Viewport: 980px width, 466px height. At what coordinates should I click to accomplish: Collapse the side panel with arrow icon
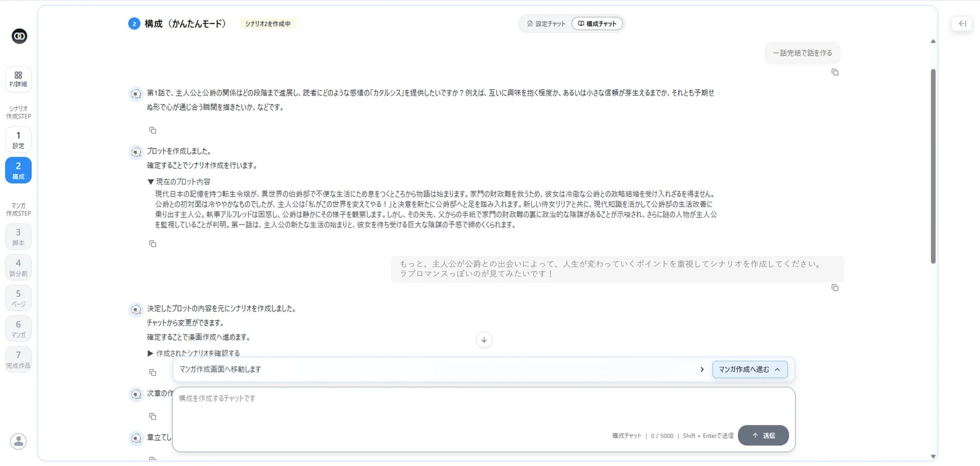(x=962, y=24)
